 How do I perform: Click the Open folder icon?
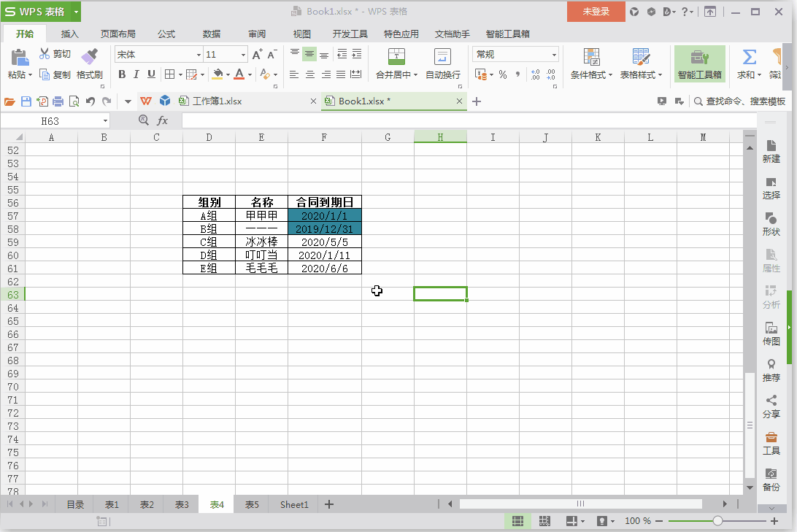(x=9, y=101)
